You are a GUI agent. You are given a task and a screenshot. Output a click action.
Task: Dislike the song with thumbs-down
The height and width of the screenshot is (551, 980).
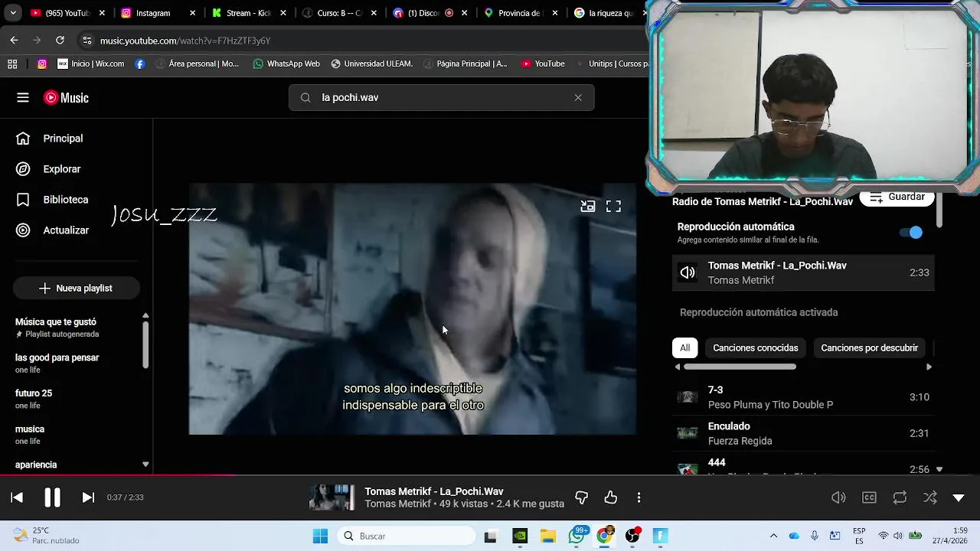pyautogui.click(x=581, y=497)
